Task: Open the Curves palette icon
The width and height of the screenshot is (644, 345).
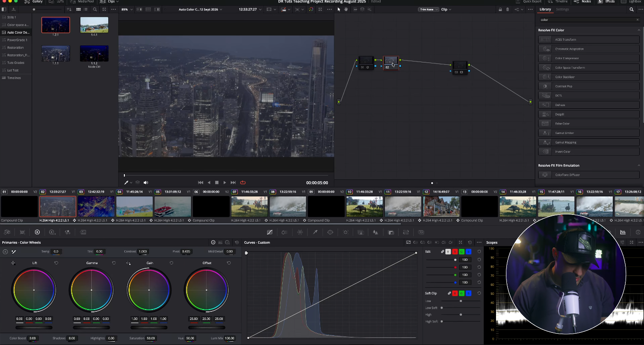Action: pos(270,232)
